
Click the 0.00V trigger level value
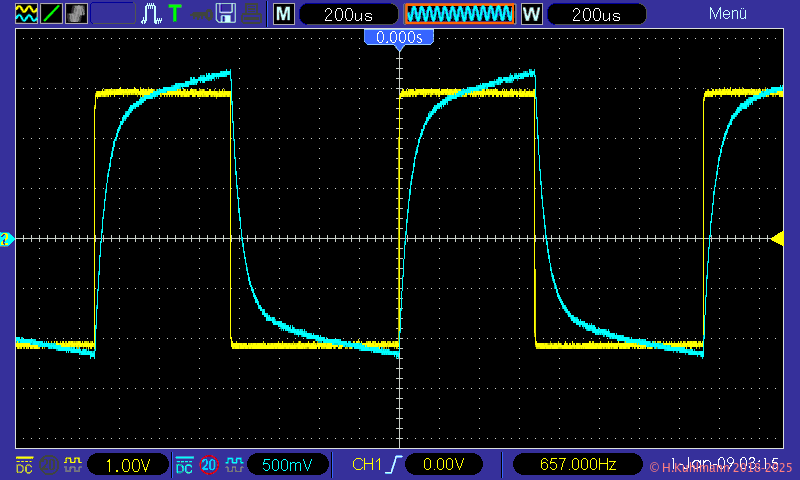(441, 465)
